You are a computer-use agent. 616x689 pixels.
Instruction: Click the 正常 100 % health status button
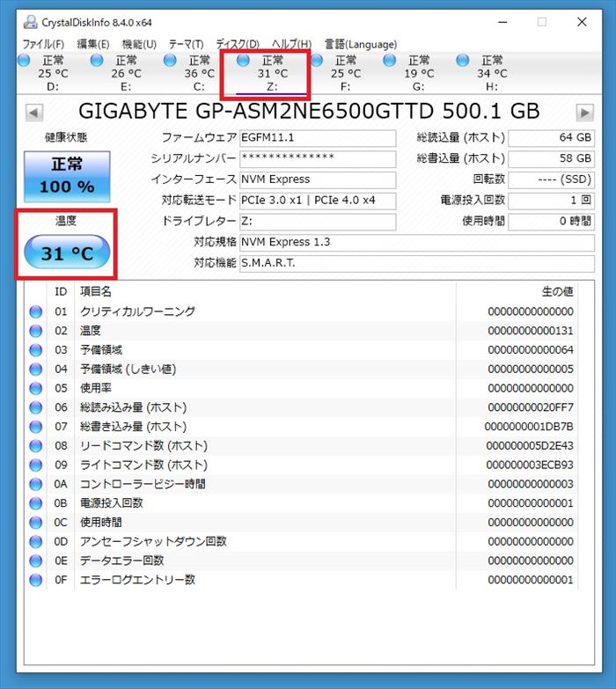point(67,176)
